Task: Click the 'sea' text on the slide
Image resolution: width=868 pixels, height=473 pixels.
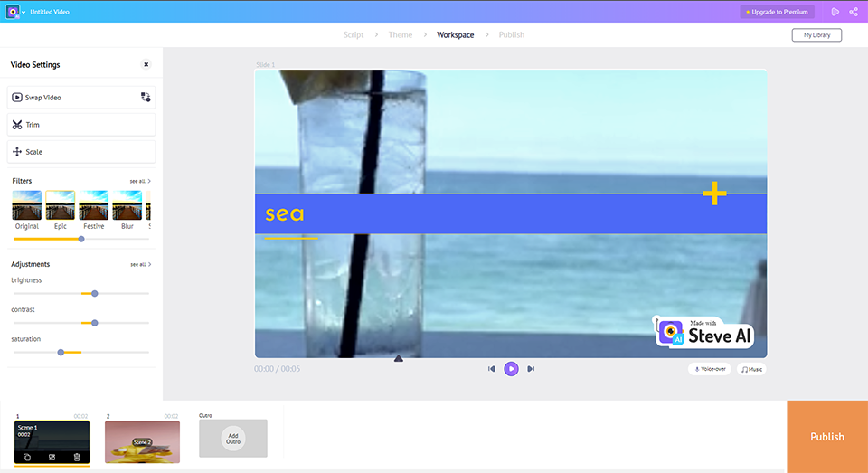Action: [x=285, y=213]
